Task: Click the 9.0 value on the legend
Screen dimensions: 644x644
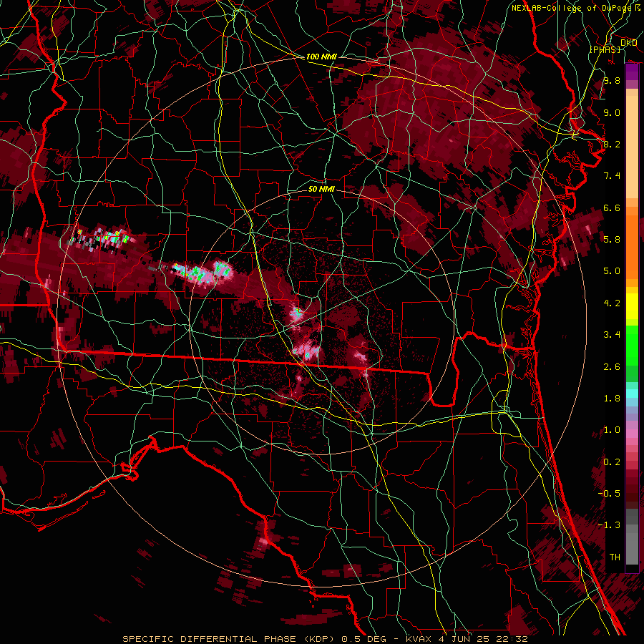Action: [612, 112]
